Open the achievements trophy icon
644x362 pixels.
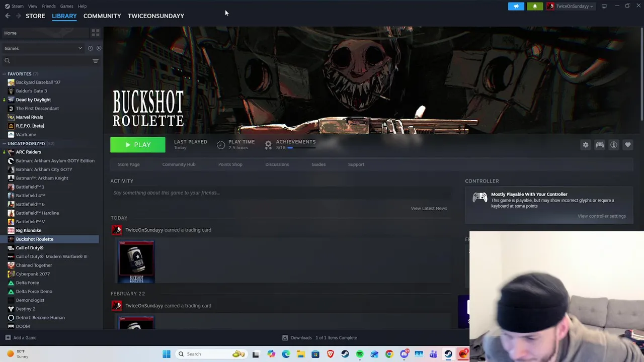[268, 145]
